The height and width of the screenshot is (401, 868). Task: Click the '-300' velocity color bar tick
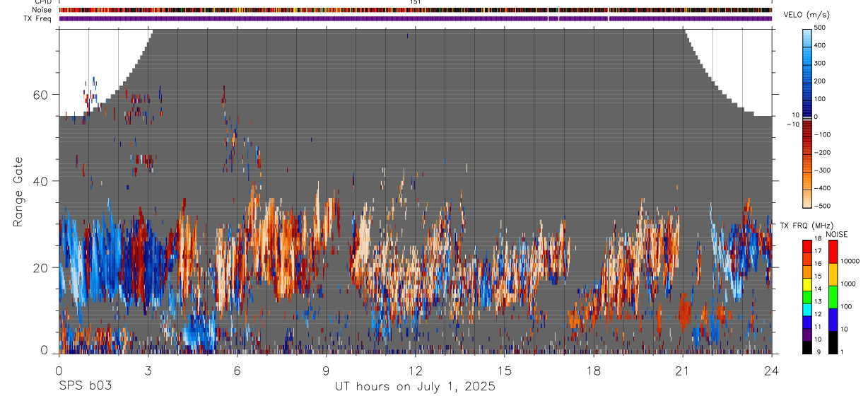tap(822, 170)
